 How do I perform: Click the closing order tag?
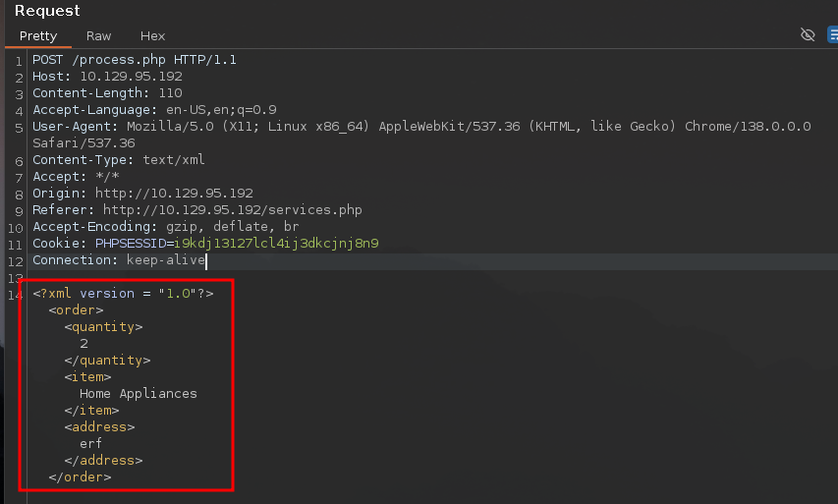tap(80, 476)
